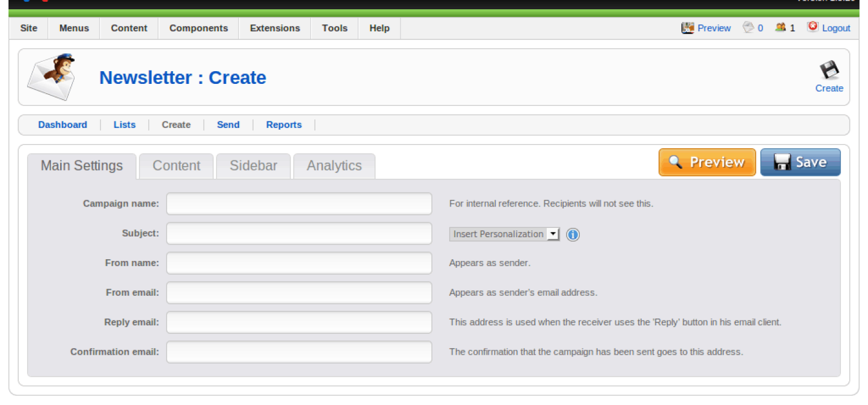The width and height of the screenshot is (868, 405).
Task: Switch to the Analytics tab
Action: click(334, 165)
